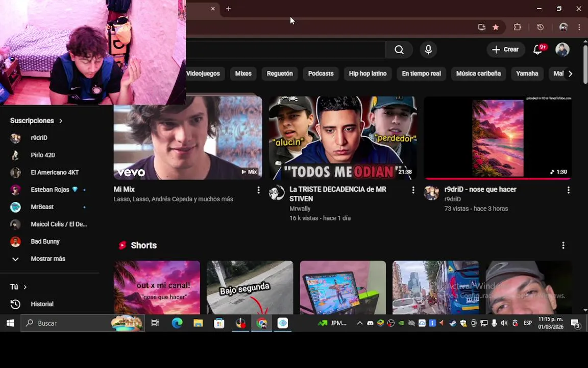Start voice search with microphone icon
The image size is (588, 368).
(428, 50)
